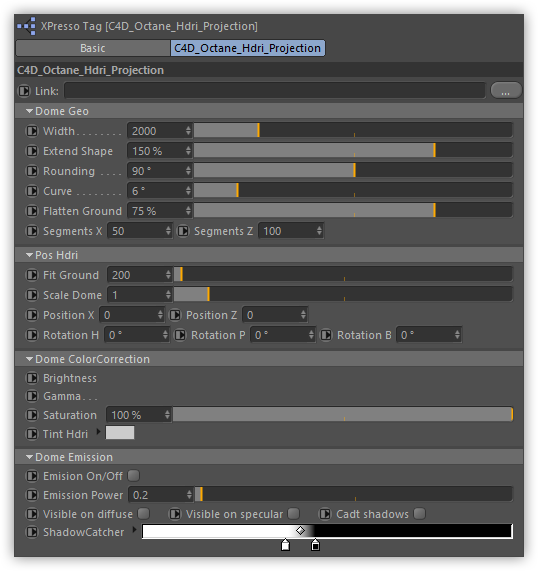Toggle the Cadt shadows checkbox

pos(420,513)
